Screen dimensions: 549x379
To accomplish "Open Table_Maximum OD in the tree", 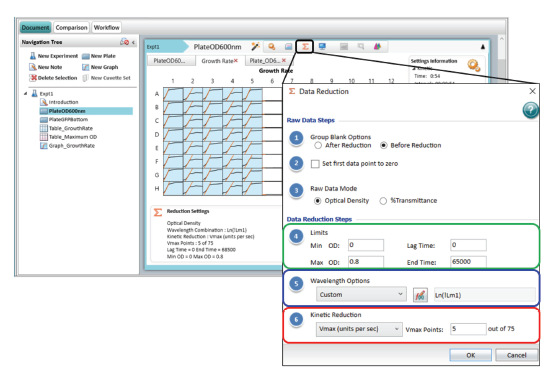I will coord(73,137).
